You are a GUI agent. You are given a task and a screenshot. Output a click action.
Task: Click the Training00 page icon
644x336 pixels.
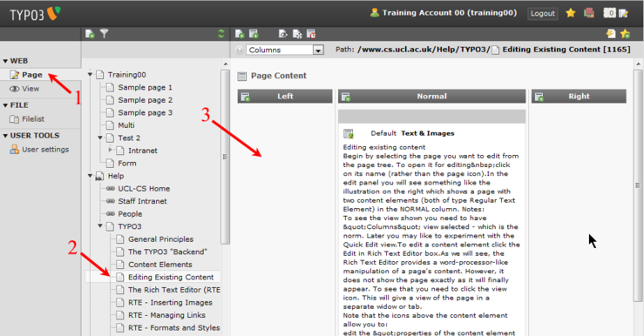pos(100,75)
